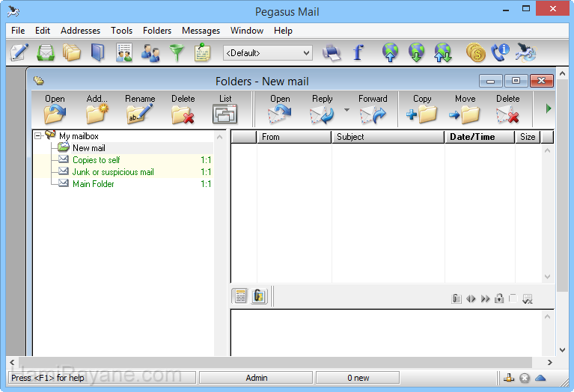574x392 pixels.
Task: Sort messages by From column
Action: coord(294,137)
